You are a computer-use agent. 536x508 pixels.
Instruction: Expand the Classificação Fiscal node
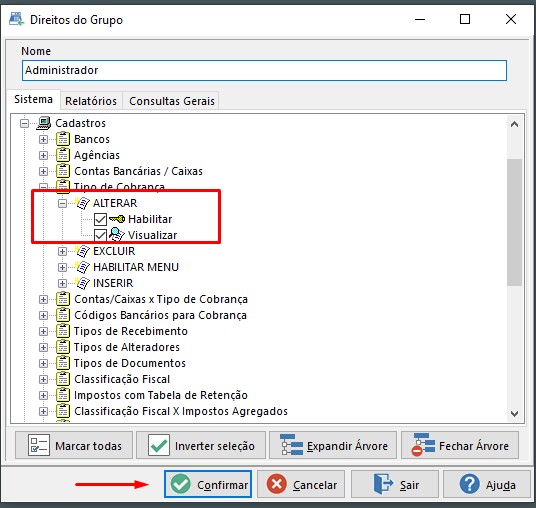pos(43,379)
